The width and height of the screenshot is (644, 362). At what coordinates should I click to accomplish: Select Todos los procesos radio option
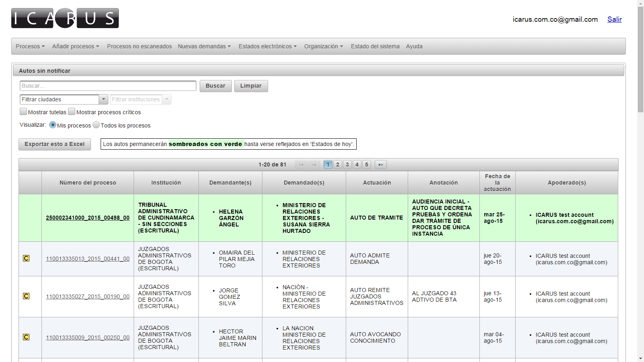click(96, 125)
